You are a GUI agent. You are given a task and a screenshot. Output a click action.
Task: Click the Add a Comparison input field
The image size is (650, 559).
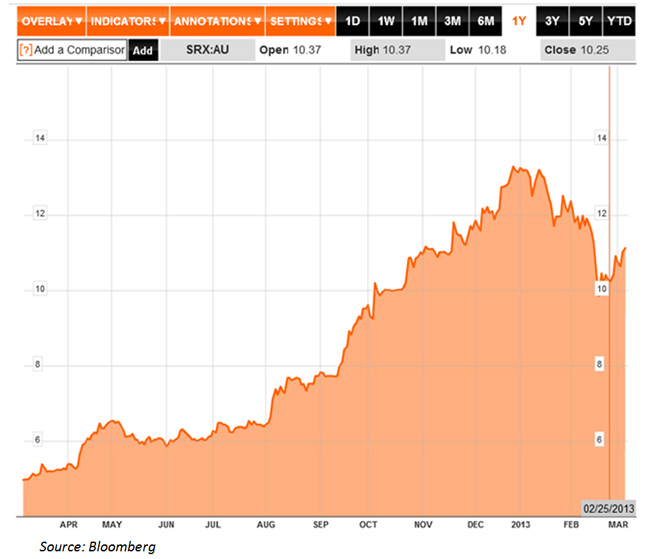coord(78,50)
